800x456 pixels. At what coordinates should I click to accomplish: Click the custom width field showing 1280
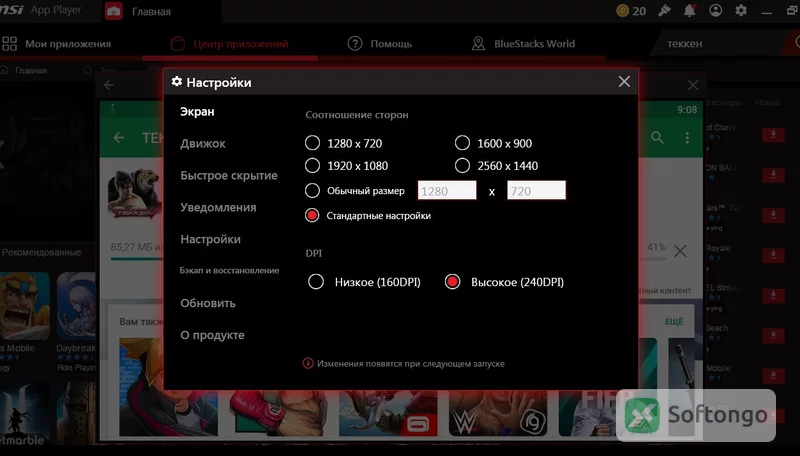(447, 191)
